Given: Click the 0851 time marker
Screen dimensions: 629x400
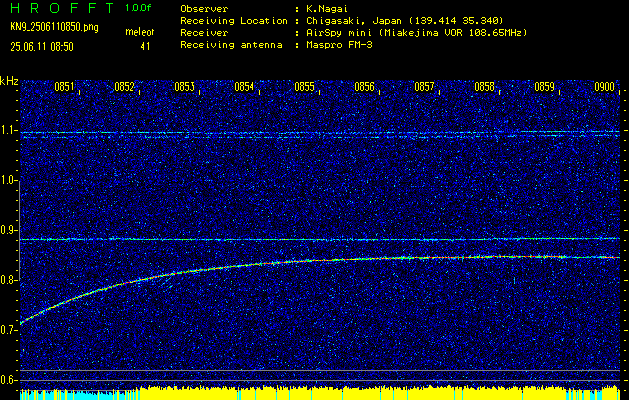Looking at the screenshot, I should tap(64, 87).
